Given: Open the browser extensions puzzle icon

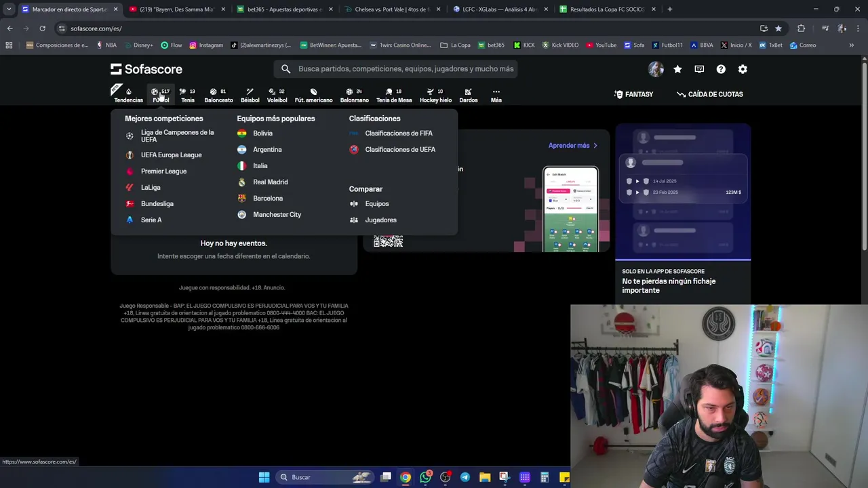Looking at the screenshot, I should (801, 28).
